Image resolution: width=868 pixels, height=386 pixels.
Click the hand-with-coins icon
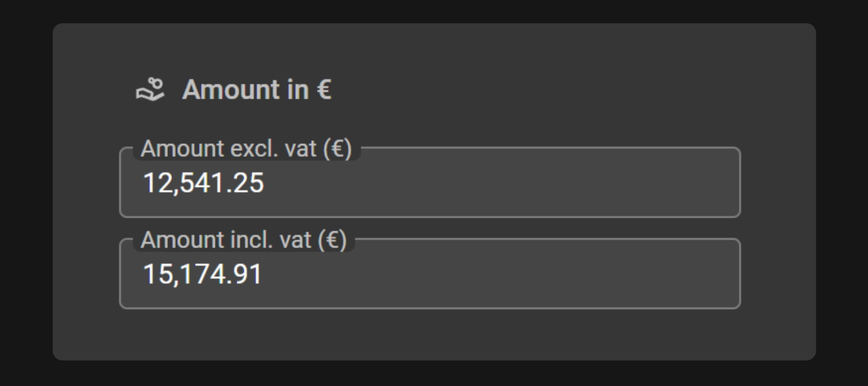click(150, 90)
